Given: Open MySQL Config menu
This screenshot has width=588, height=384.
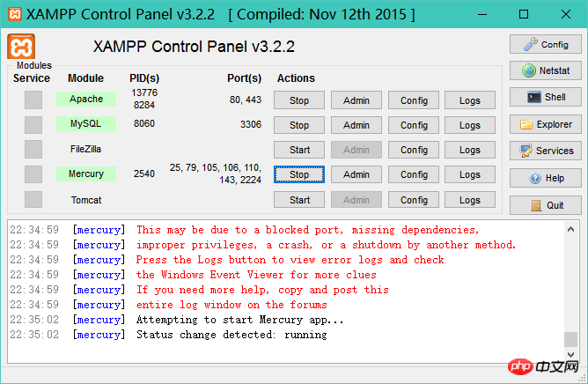Looking at the screenshot, I should [x=414, y=125].
